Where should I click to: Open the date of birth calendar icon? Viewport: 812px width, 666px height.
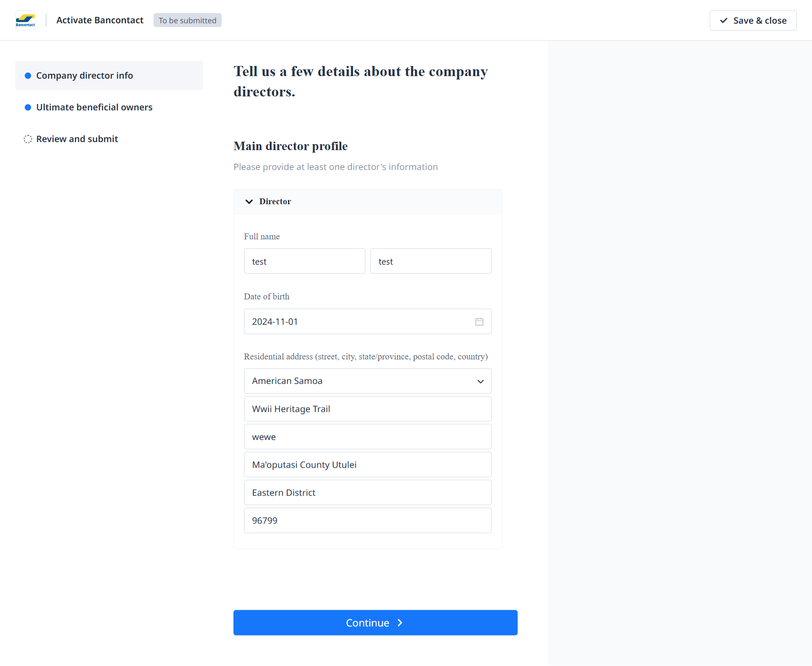[479, 322]
